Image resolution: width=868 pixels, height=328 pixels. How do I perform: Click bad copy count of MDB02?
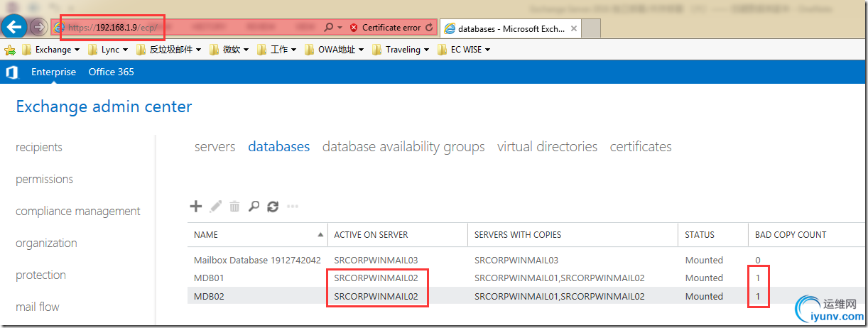759,297
